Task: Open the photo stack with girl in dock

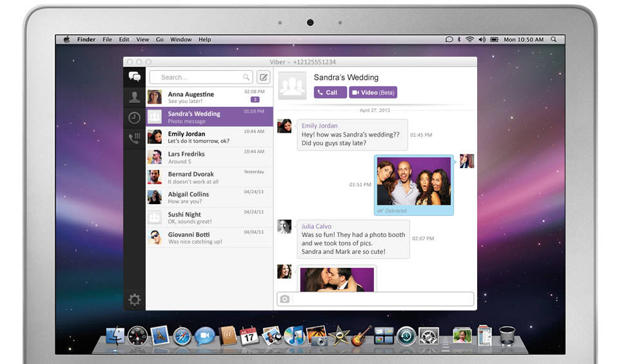Action: click(462, 336)
